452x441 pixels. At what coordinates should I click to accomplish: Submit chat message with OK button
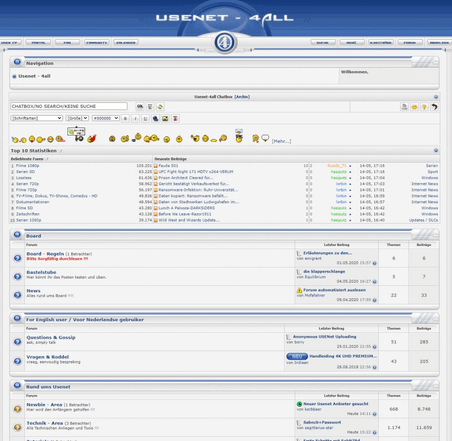pos(140,106)
